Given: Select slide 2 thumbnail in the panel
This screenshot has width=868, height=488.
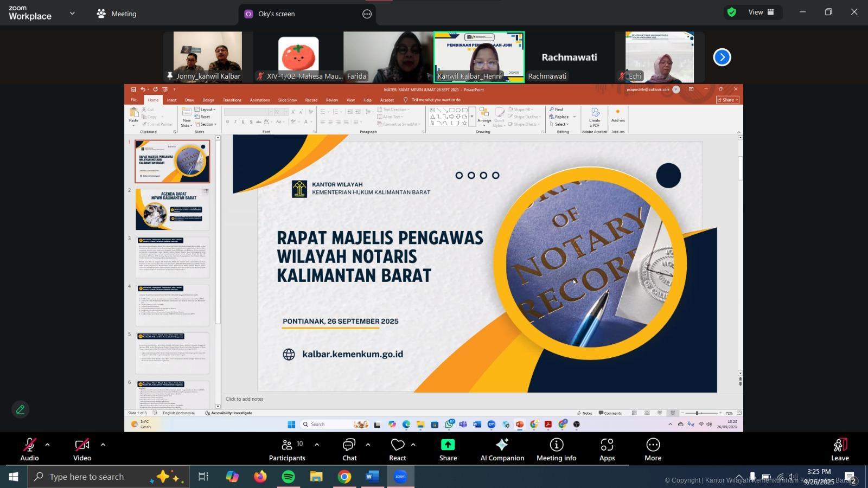Looking at the screenshot, I should coord(173,209).
